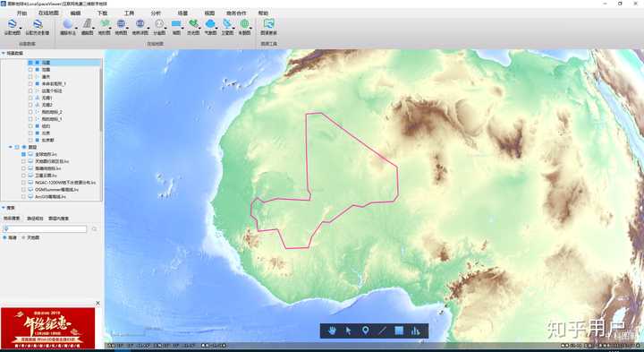644x352 pixels.
Task: Open dropdown arrow beside 谷歌地图
Action: [x=20, y=28]
